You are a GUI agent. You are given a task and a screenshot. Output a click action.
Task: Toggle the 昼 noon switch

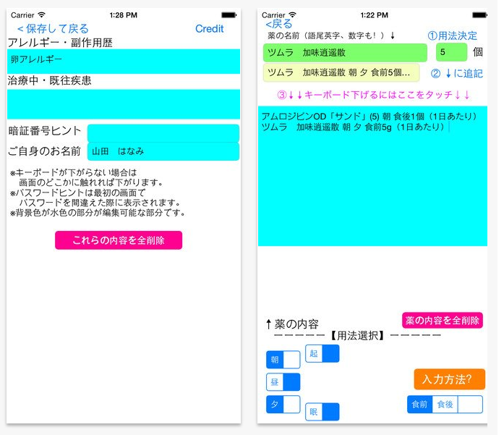(x=283, y=382)
